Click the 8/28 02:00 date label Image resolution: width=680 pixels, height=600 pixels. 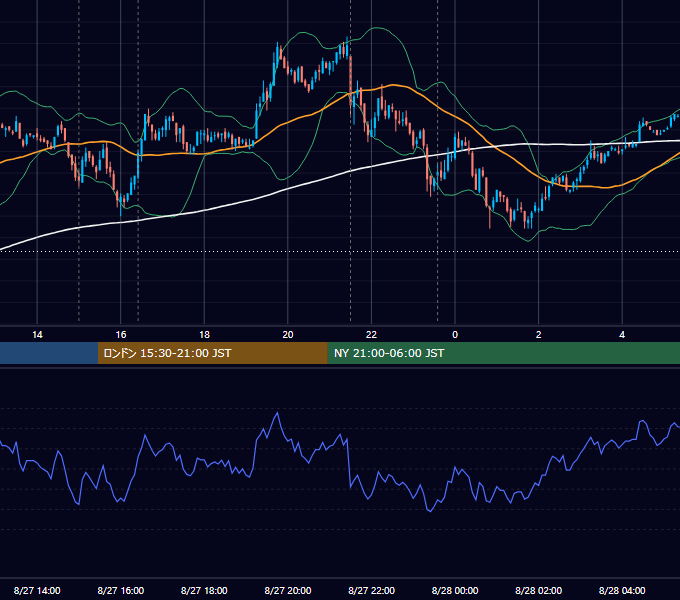point(539,590)
